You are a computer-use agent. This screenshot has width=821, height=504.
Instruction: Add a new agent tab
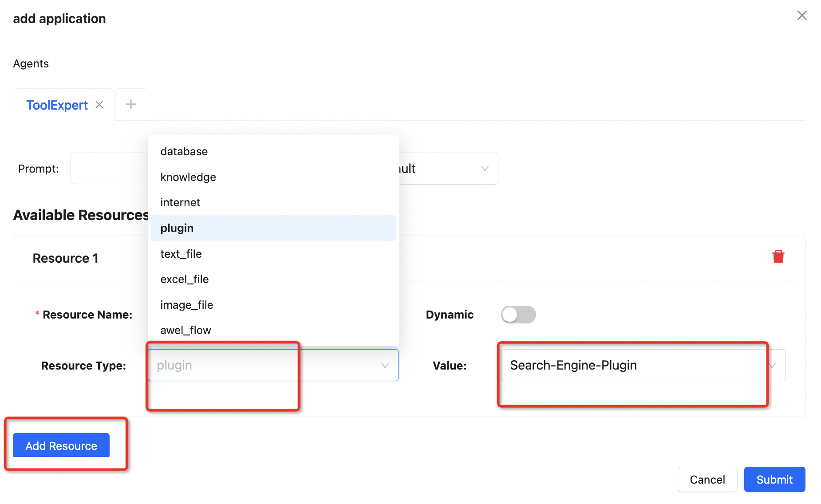click(131, 105)
